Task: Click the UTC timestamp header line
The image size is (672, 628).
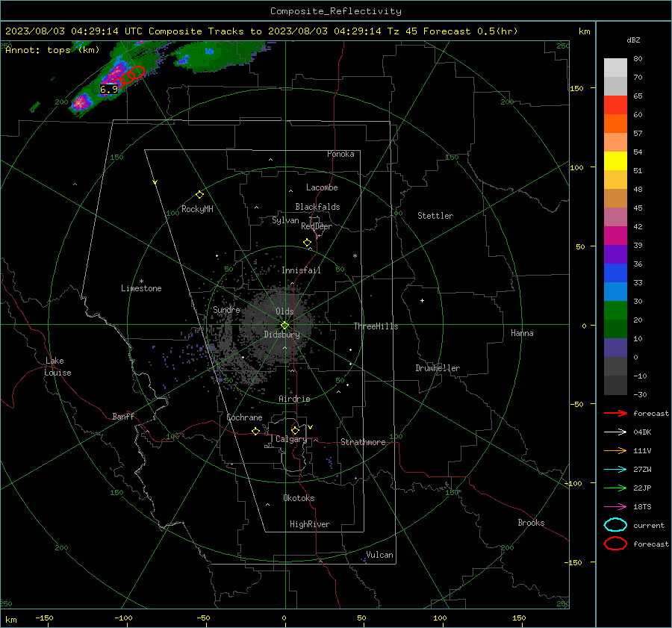Action: [x=261, y=31]
